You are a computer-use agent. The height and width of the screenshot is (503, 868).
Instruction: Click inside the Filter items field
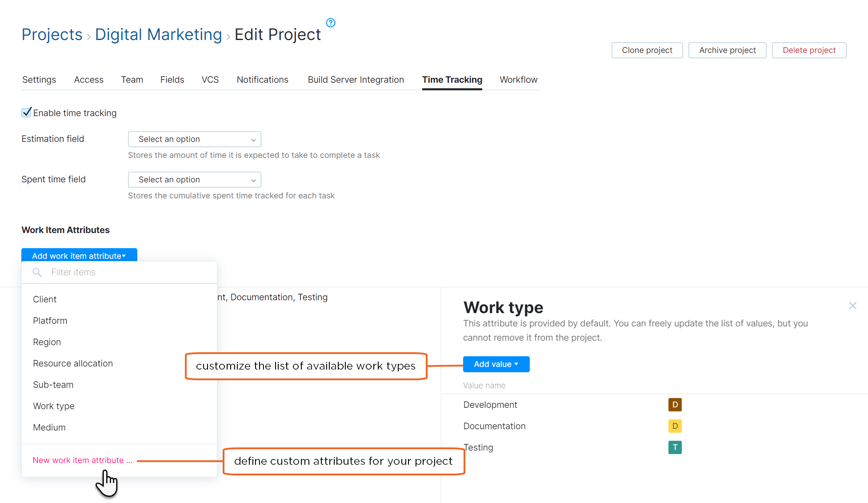point(111,272)
